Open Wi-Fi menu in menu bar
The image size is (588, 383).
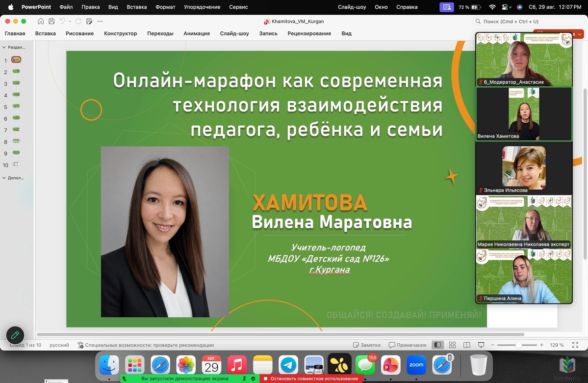point(492,7)
